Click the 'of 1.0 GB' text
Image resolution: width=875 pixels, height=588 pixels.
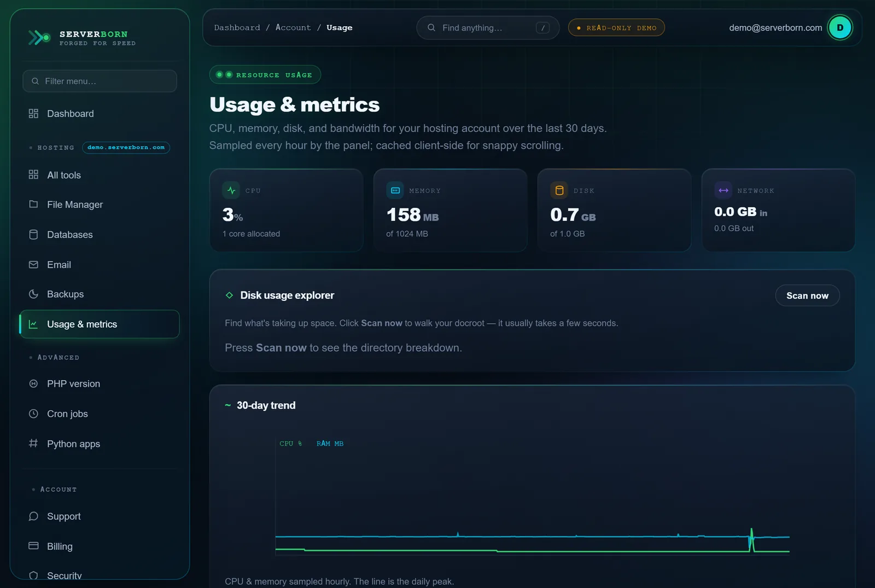(567, 234)
